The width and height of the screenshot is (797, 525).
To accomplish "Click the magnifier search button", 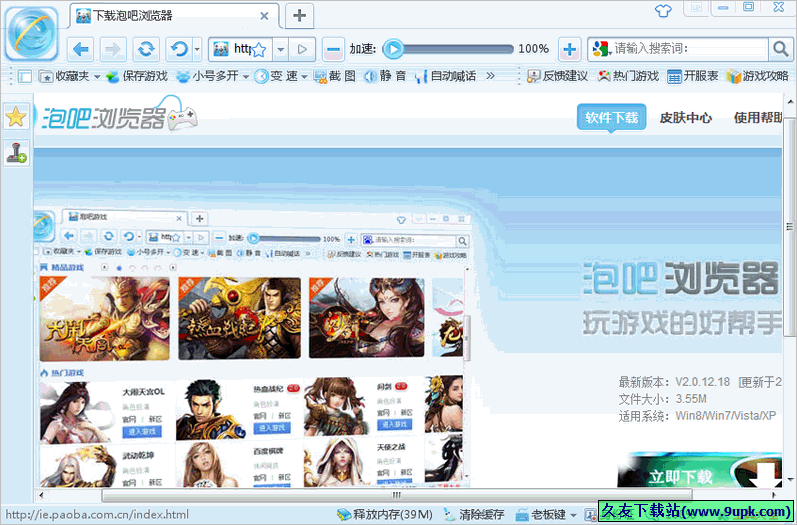I will pyautogui.click(x=780, y=49).
